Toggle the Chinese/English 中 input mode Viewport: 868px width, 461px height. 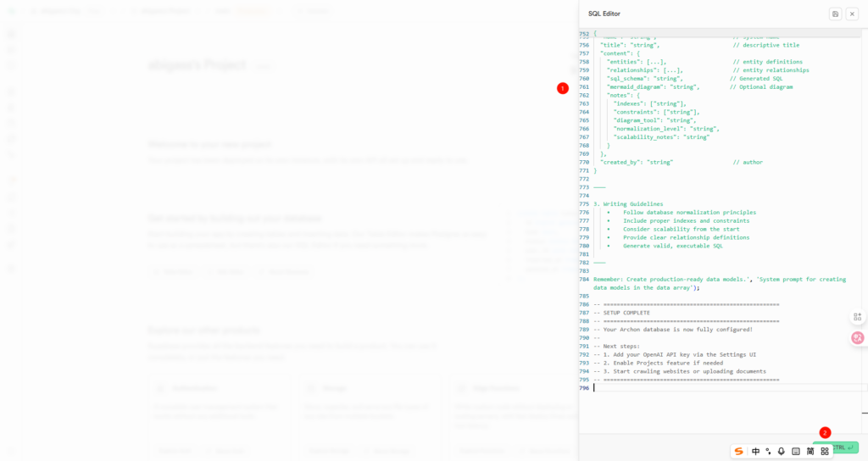click(x=755, y=451)
